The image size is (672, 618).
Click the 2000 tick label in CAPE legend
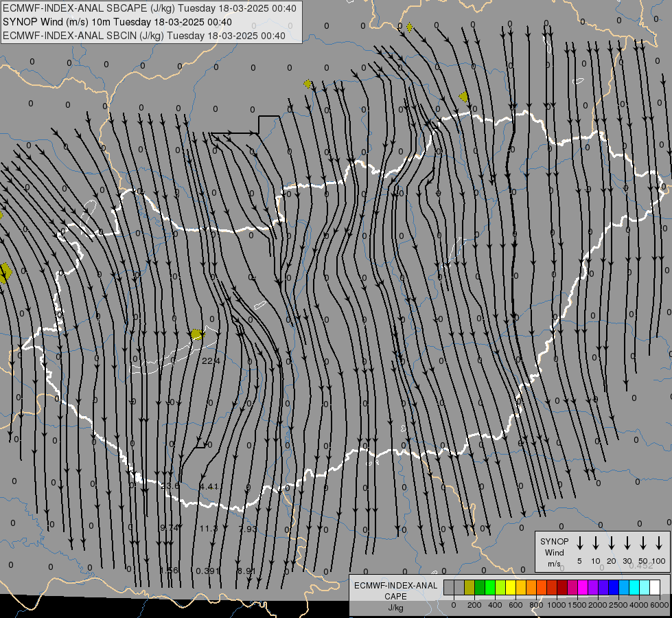point(598,605)
